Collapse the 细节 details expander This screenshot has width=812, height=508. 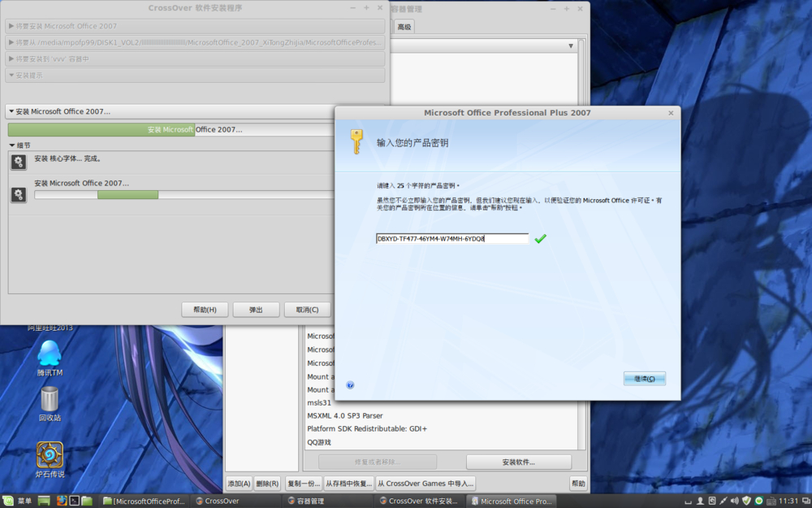tap(19, 145)
